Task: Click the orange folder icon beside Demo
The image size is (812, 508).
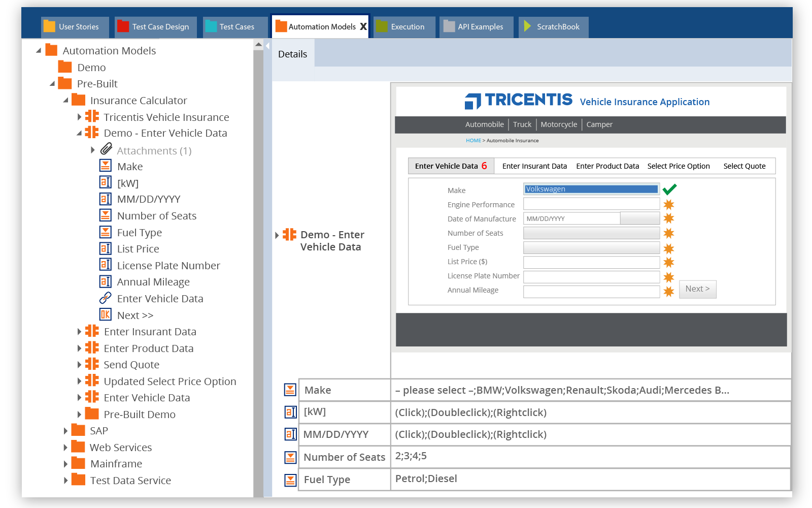Action: point(65,67)
